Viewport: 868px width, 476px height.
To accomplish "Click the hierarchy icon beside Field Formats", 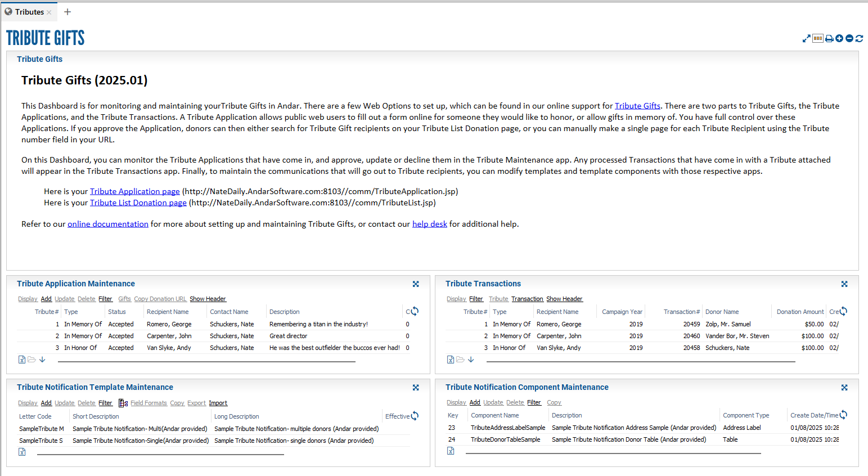I will (123, 403).
